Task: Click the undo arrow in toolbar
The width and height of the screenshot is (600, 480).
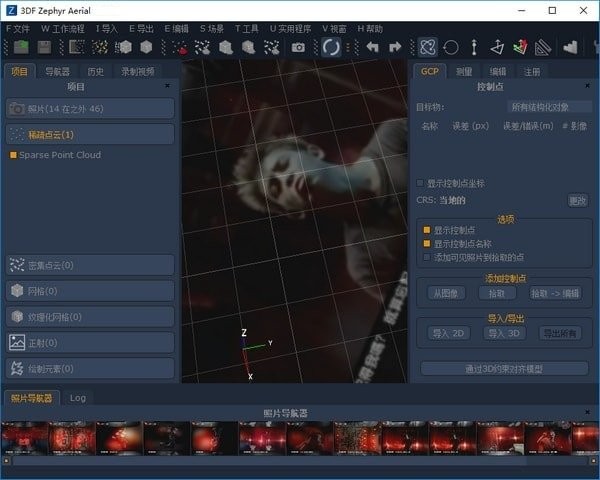Action: point(373,47)
